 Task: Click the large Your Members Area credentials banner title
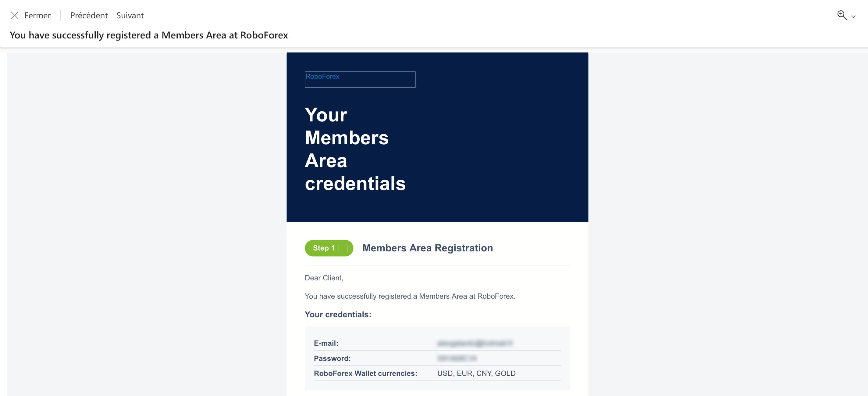click(355, 149)
